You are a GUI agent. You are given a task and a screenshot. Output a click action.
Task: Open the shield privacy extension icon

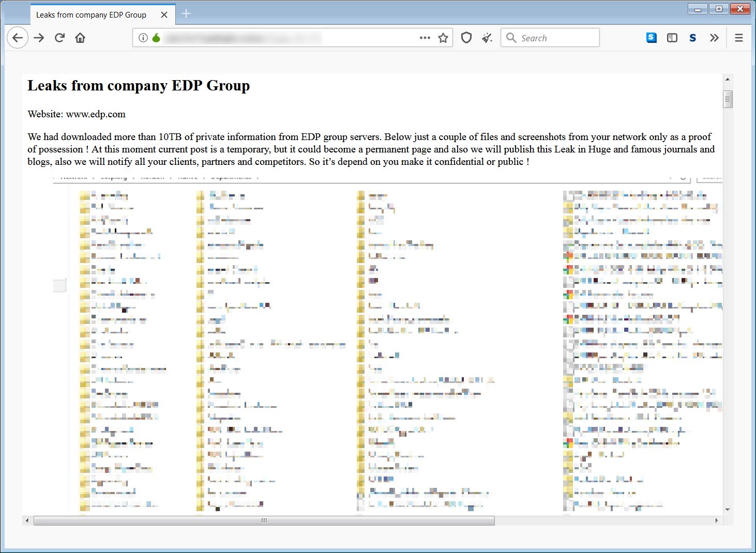coord(466,38)
